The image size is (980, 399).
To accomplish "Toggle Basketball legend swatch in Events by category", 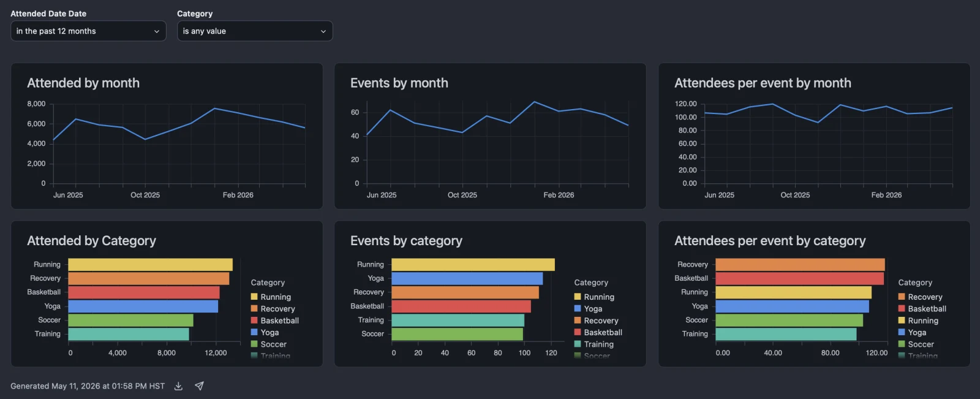I will 578,332.
